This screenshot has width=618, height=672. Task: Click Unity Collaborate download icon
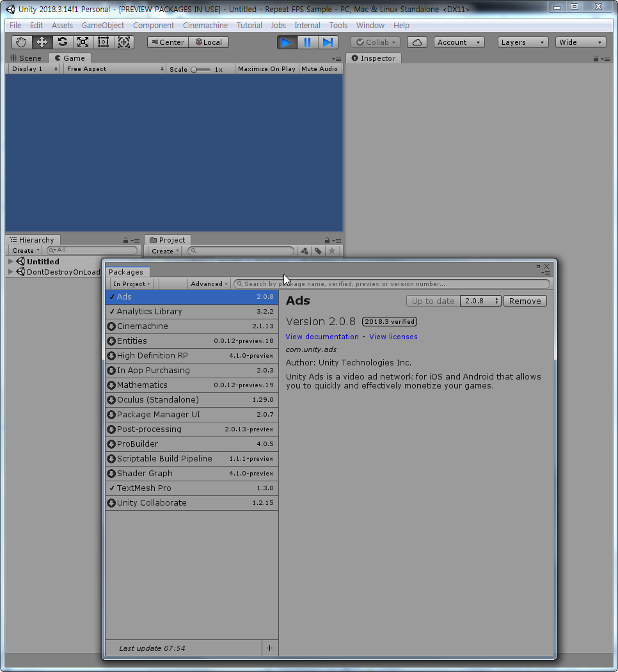[x=111, y=503]
